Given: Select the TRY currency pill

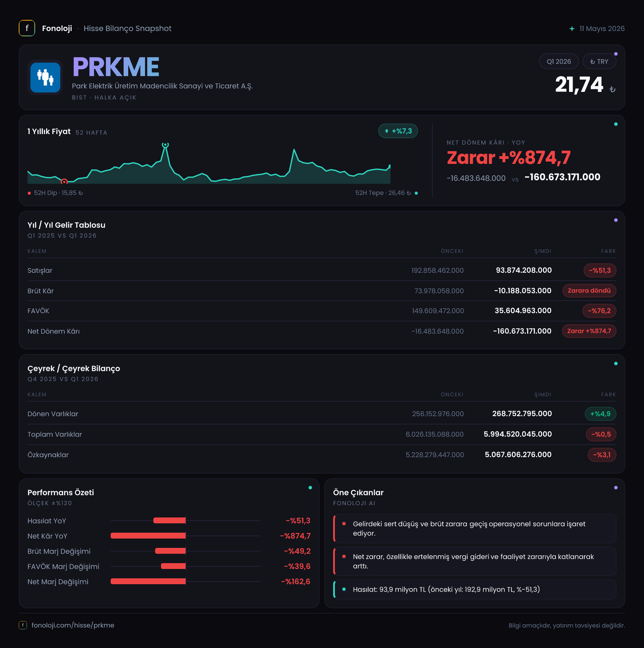Looking at the screenshot, I should coord(599,61).
